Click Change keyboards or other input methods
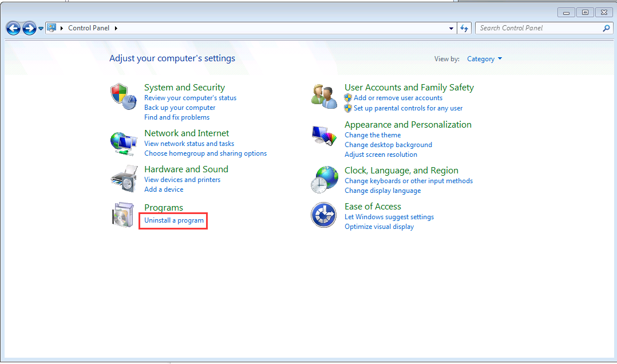617x364 pixels. click(409, 181)
